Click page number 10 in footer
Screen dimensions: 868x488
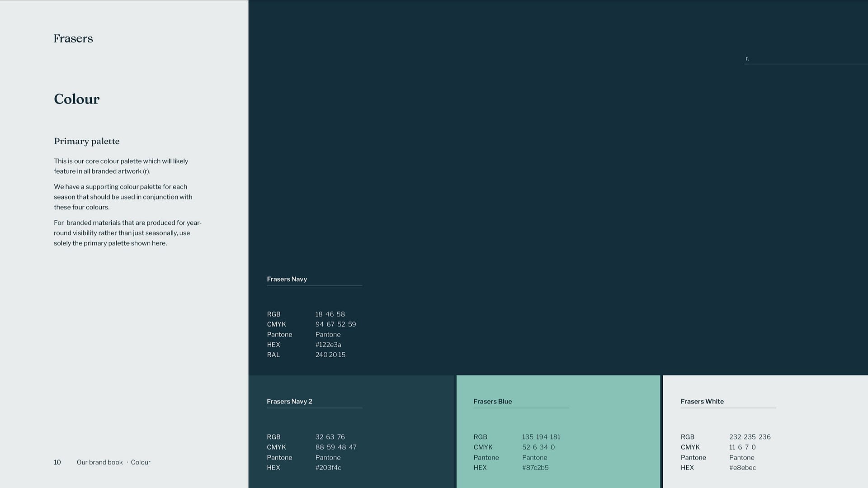[x=57, y=462]
